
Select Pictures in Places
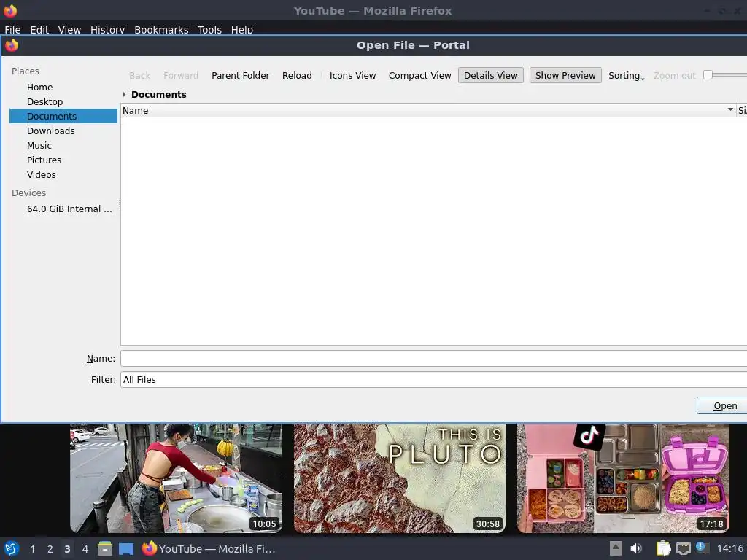(x=63, y=160)
